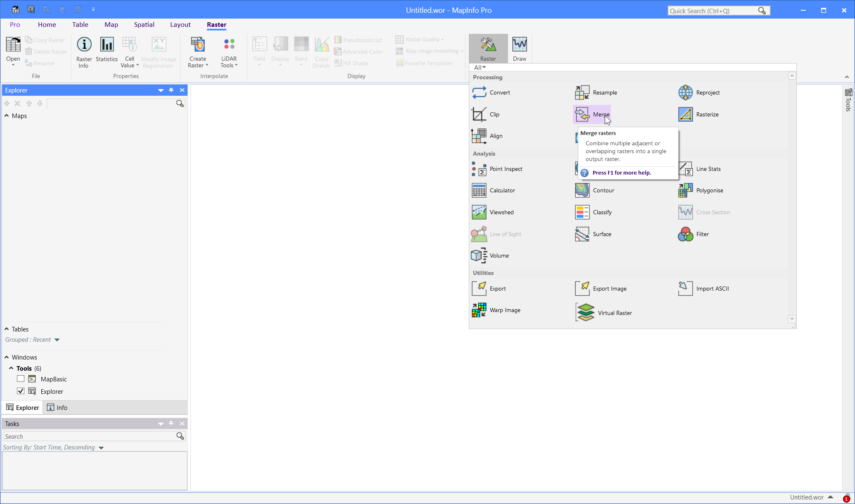
Task: Switch to the Layout ribbon tab
Action: [180, 25]
